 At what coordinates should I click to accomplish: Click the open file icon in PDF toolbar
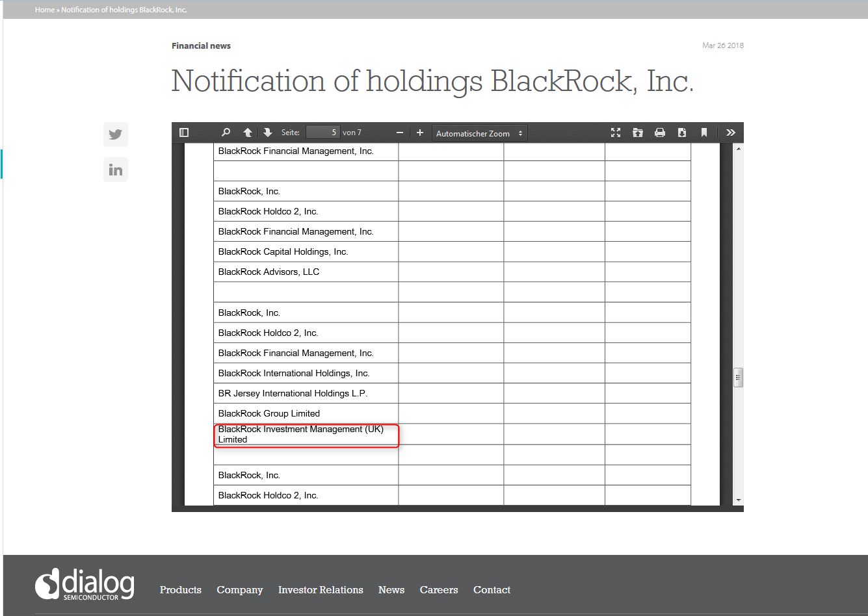638,133
